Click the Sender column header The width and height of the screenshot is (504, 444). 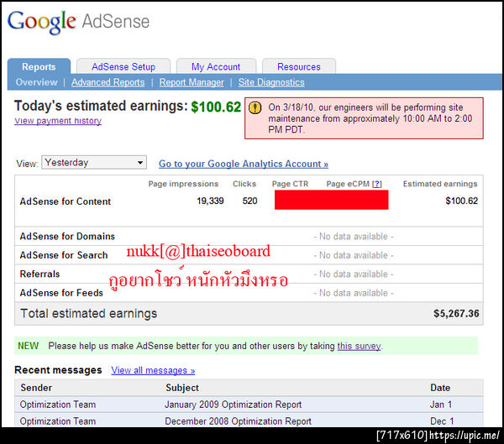36,388
